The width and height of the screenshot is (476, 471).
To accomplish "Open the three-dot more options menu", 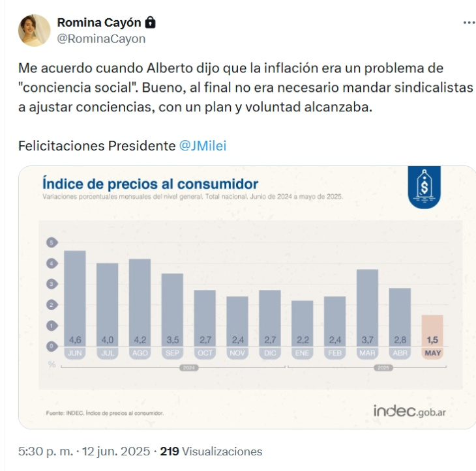I will pyautogui.click(x=469, y=23).
